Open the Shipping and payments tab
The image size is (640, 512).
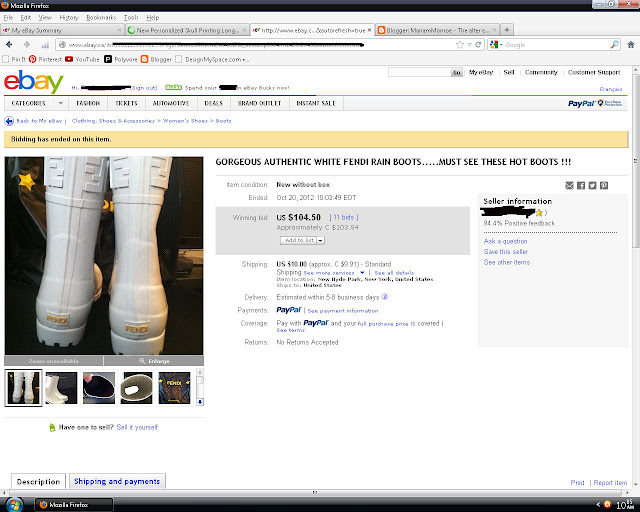click(x=117, y=481)
